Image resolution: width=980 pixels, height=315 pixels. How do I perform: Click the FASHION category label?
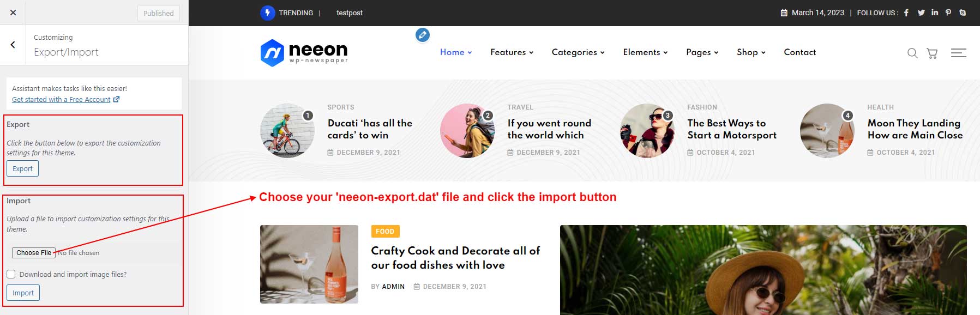702,107
